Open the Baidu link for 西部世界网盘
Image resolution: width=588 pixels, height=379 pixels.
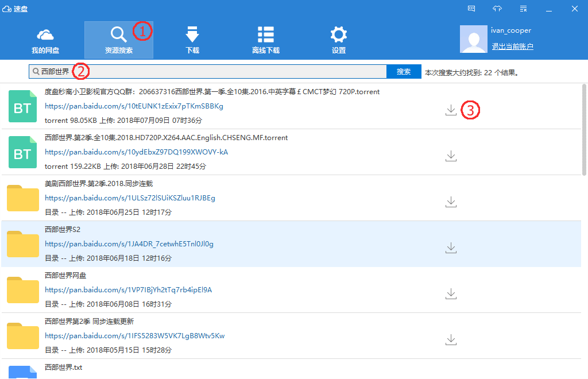pyautogui.click(x=128, y=290)
